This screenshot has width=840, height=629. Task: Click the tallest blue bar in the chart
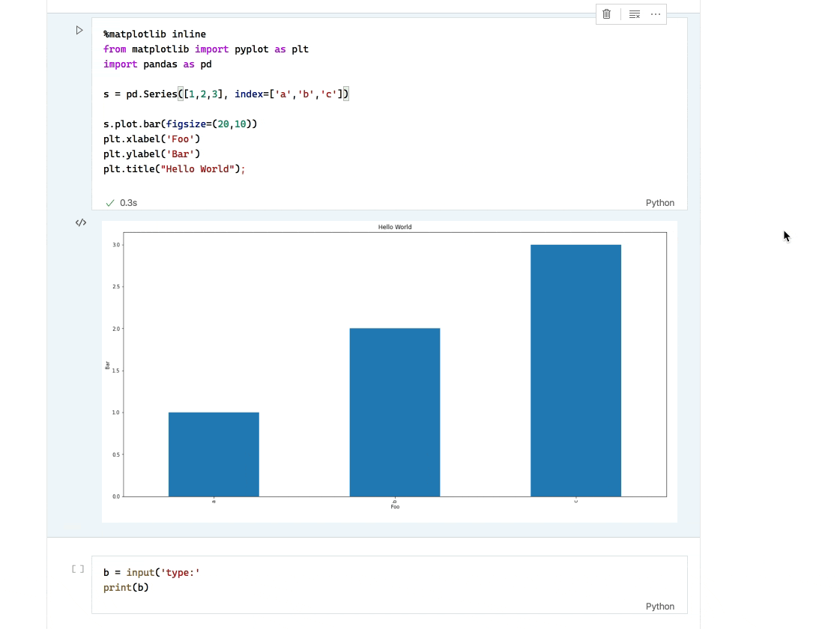click(575, 371)
